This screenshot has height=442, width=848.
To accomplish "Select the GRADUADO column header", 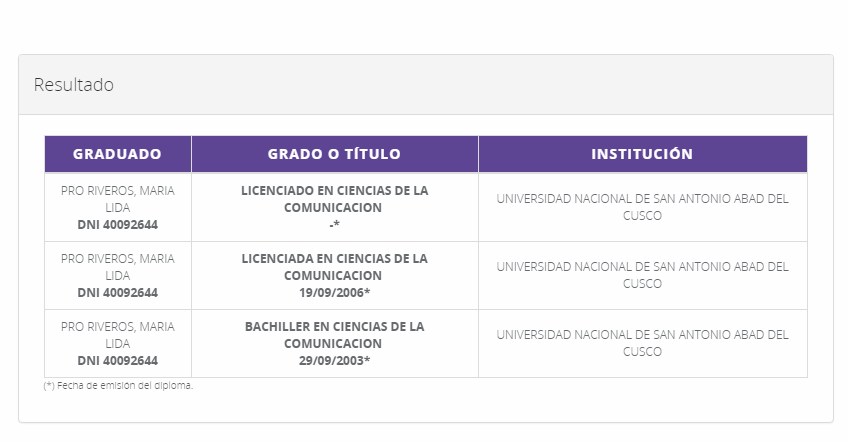I will click(x=117, y=154).
